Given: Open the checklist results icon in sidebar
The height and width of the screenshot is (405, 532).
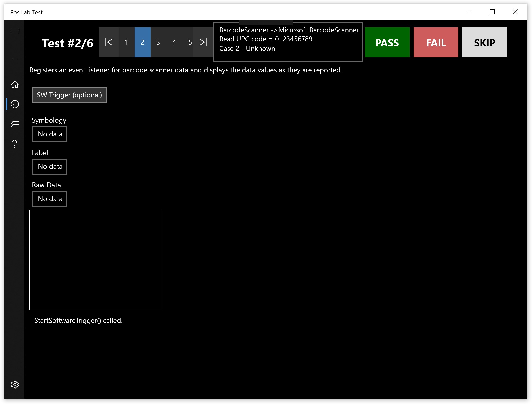Looking at the screenshot, I should point(15,124).
